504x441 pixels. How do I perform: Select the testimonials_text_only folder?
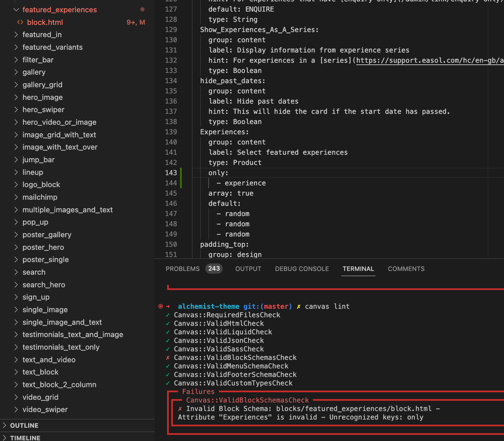(x=61, y=347)
